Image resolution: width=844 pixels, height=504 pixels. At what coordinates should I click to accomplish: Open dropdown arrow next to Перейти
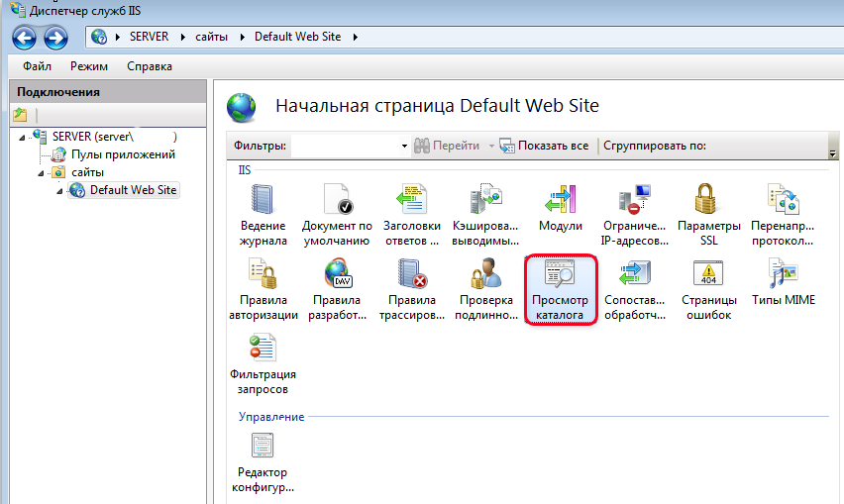(x=491, y=146)
